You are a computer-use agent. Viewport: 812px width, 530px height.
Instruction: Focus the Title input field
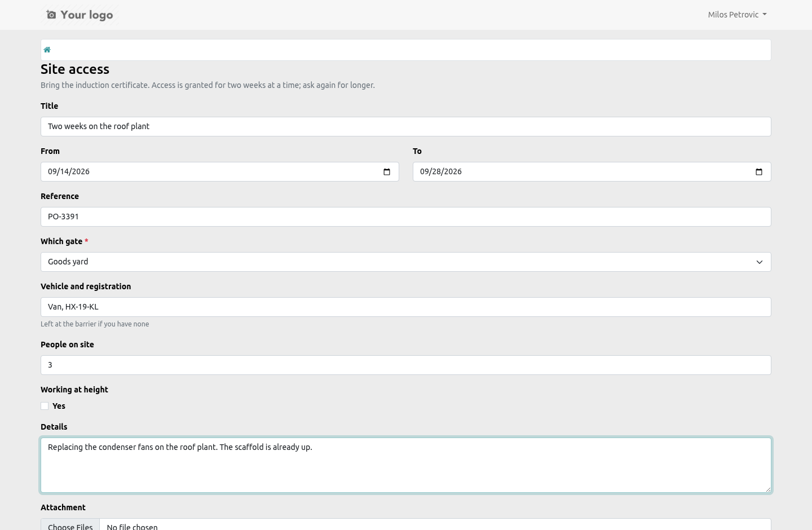[406, 127]
